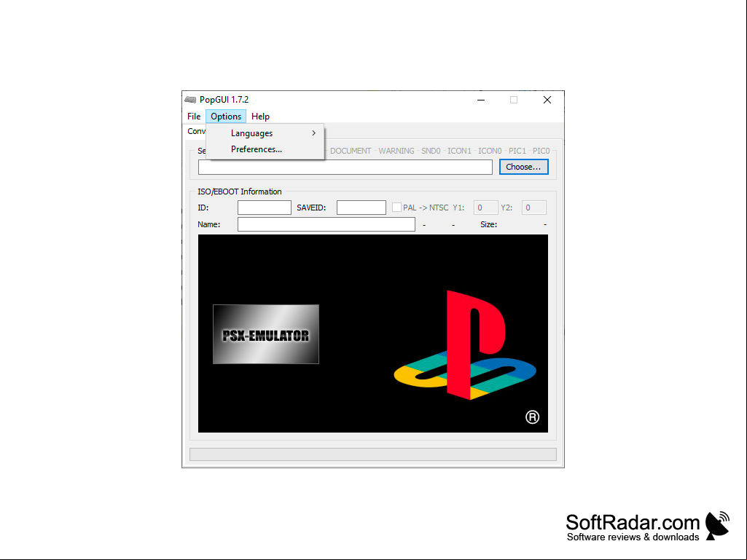Click the Size: label
The width and height of the screenshot is (747, 560).
(489, 224)
